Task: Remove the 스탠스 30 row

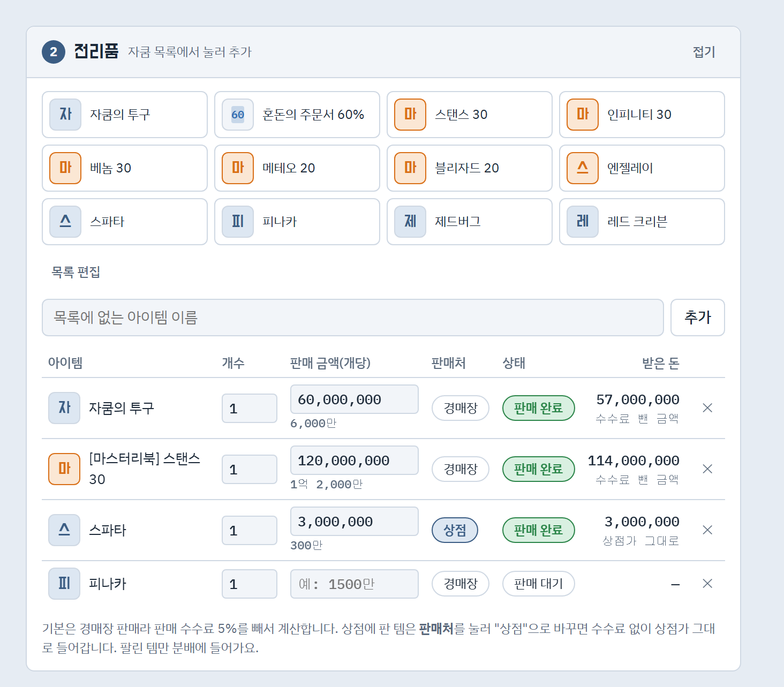Action: pyautogui.click(x=707, y=469)
